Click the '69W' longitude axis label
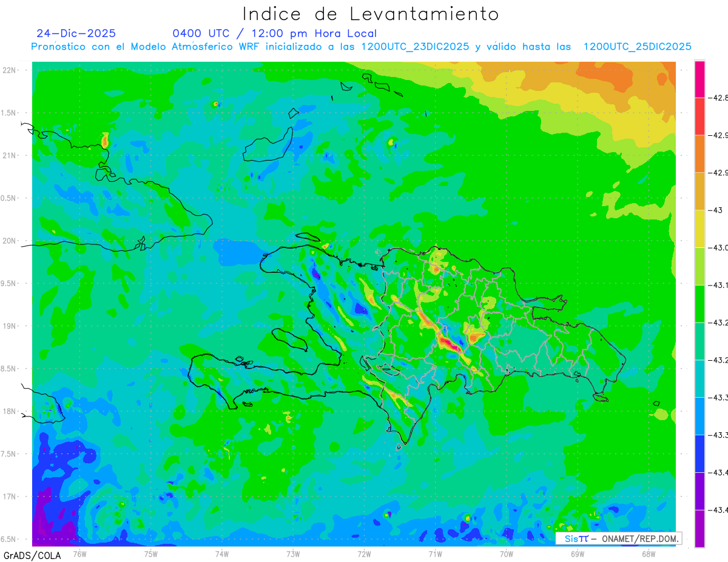 pos(577,553)
